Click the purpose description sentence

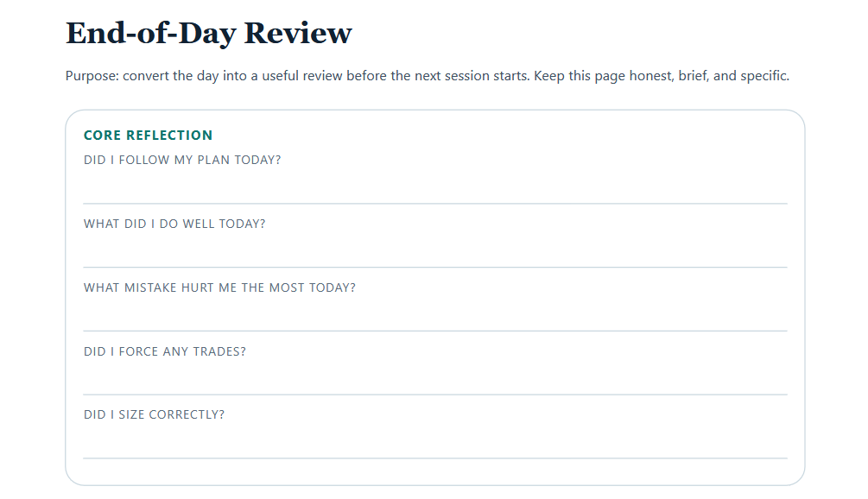(427, 75)
